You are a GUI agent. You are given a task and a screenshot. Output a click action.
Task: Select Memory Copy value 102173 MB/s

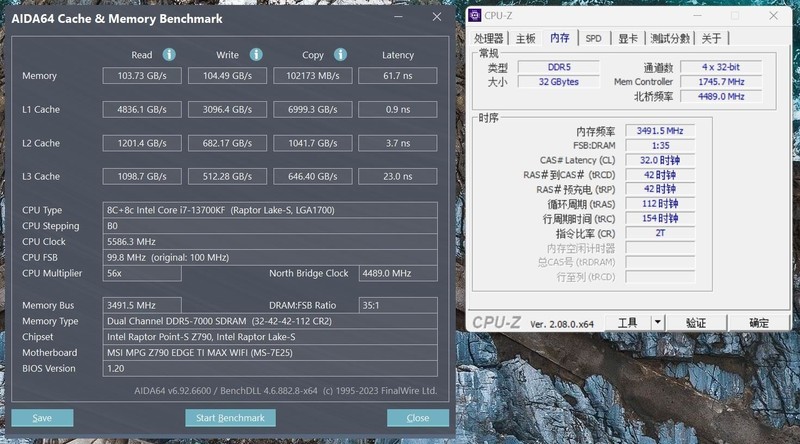point(313,76)
